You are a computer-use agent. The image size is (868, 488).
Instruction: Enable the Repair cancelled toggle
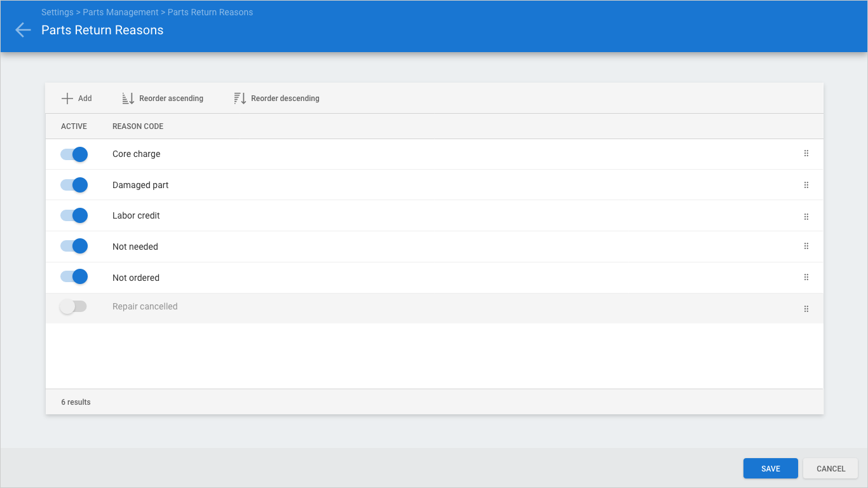[x=74, y=307]
